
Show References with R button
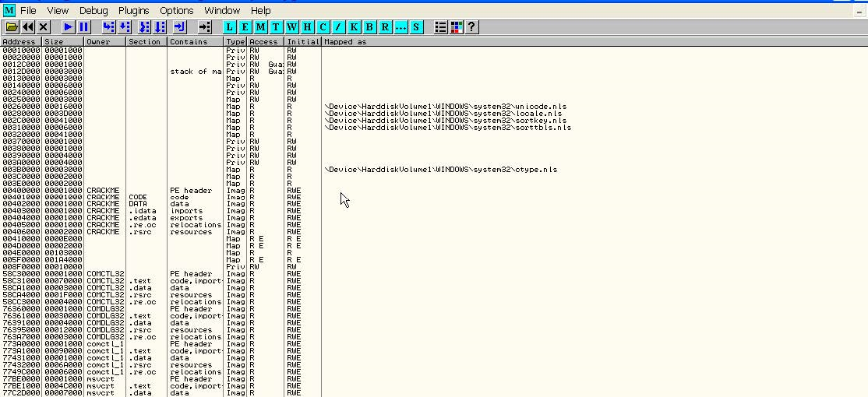click(385, 27)
